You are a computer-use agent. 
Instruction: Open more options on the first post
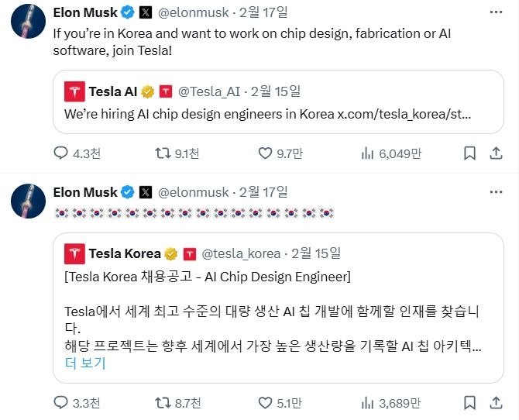tap(496, 12)
